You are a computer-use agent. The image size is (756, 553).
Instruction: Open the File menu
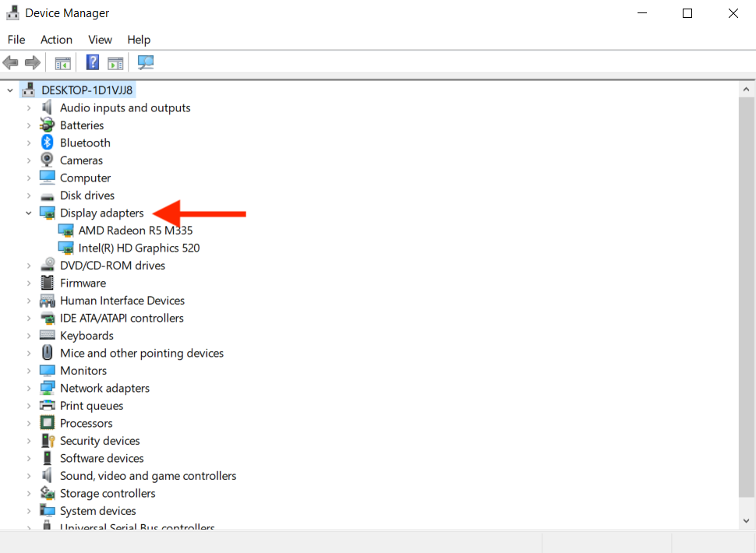(16, 40)
